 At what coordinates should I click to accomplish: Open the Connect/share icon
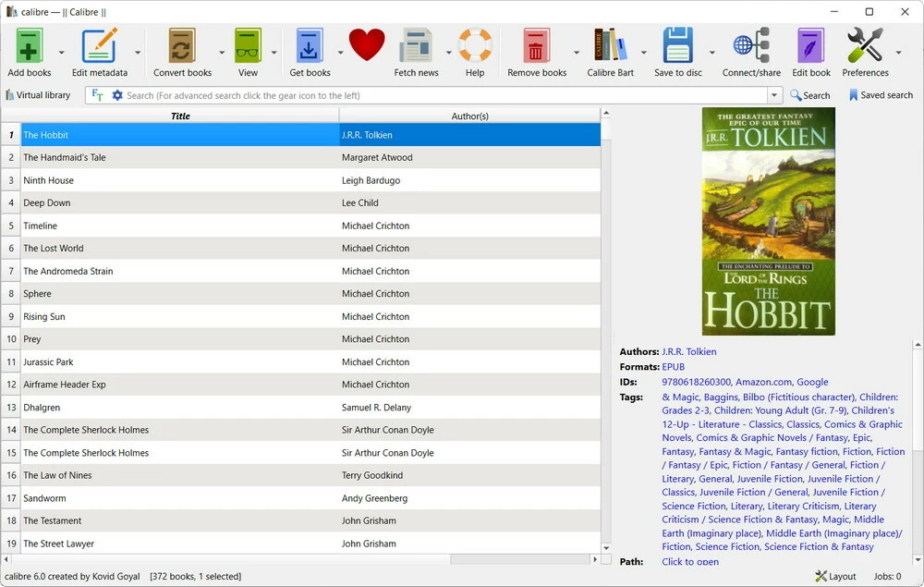tap(751, 46)
